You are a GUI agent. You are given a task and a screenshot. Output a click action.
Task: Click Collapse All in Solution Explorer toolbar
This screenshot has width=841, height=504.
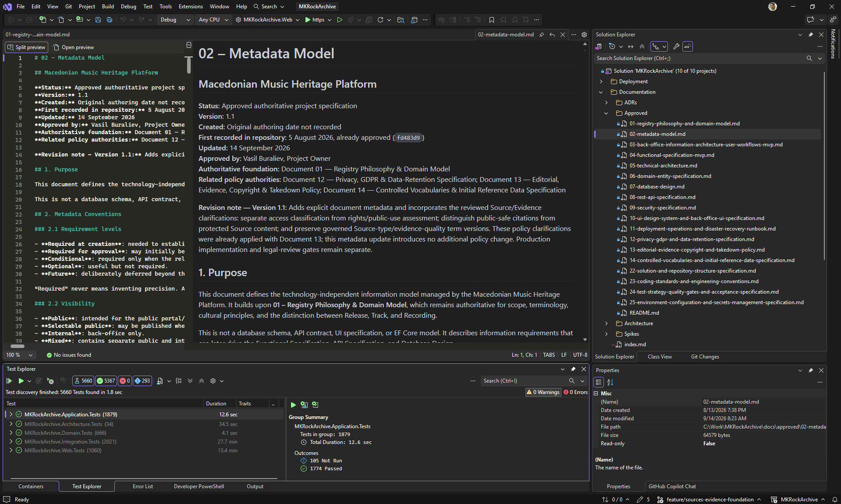[642, 46]
